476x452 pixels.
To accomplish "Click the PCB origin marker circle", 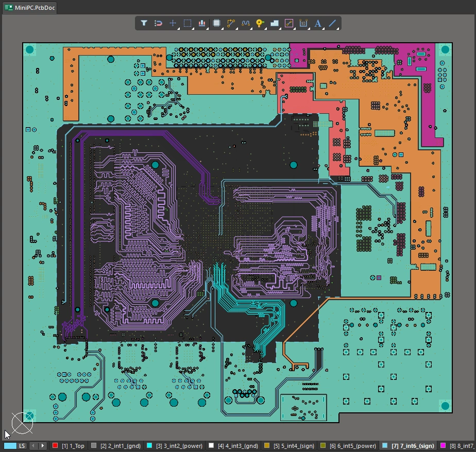I will click(22, 423).
